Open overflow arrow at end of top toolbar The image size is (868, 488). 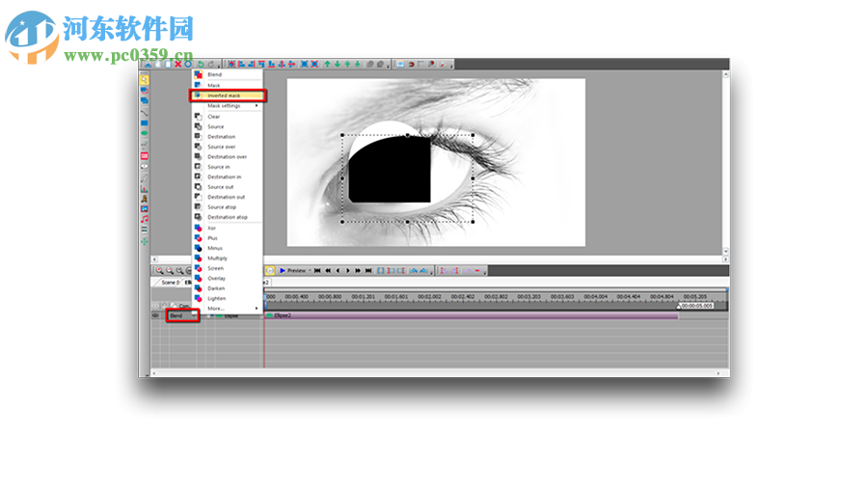coord(451,66)
